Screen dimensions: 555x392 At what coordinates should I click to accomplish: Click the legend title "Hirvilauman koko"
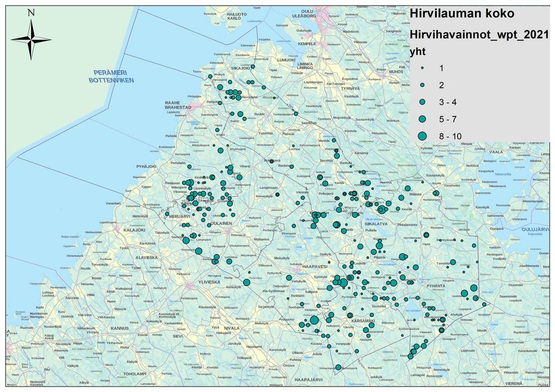[x=462, y=13]
